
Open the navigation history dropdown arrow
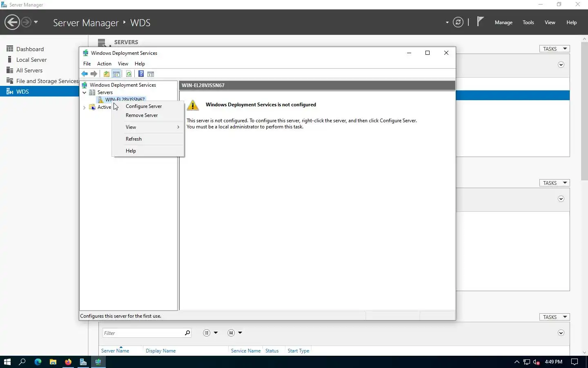36,22
